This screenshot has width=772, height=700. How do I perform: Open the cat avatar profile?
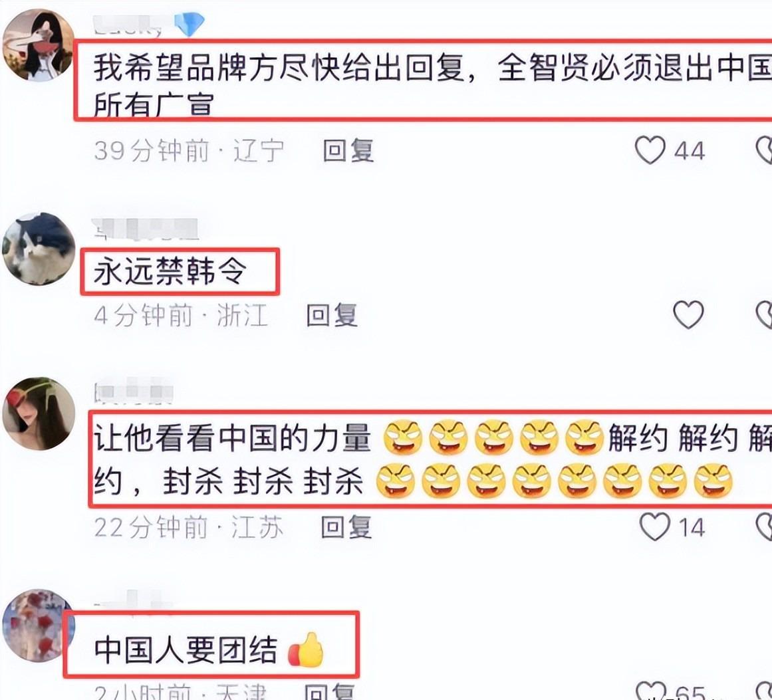coord(39,249)
